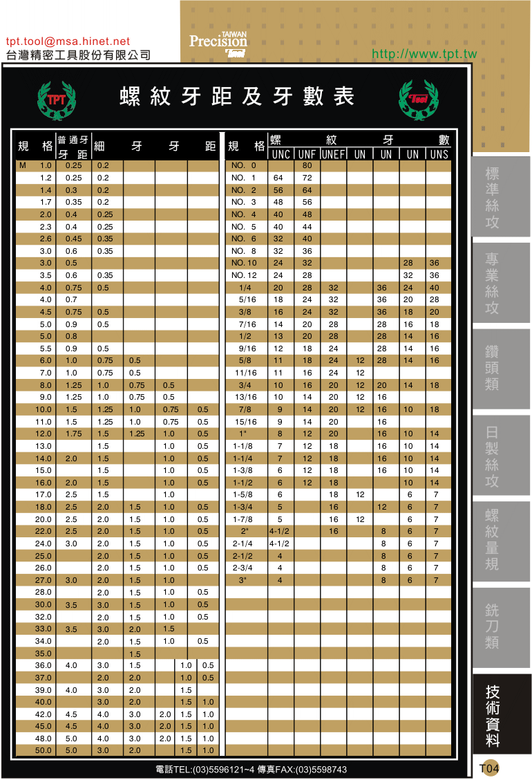Click the NO. 0 row label
The width and height of the screenshot is (532, 780).
click(x=244, y=166)
